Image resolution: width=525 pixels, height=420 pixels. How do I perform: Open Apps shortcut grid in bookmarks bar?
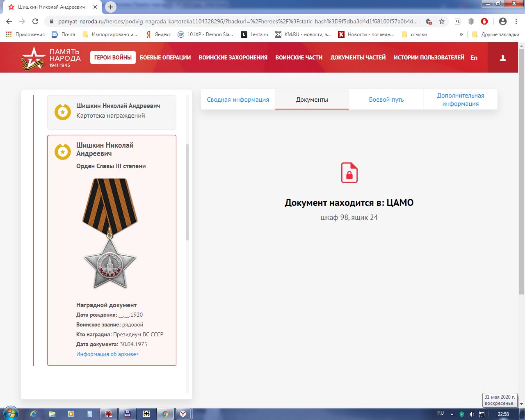(9, 34)
